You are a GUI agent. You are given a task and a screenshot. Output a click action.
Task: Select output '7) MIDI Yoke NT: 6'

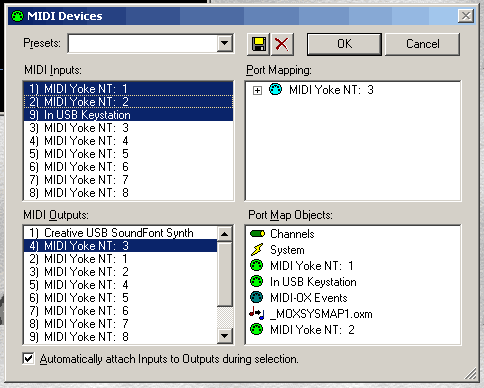point(121,311)
